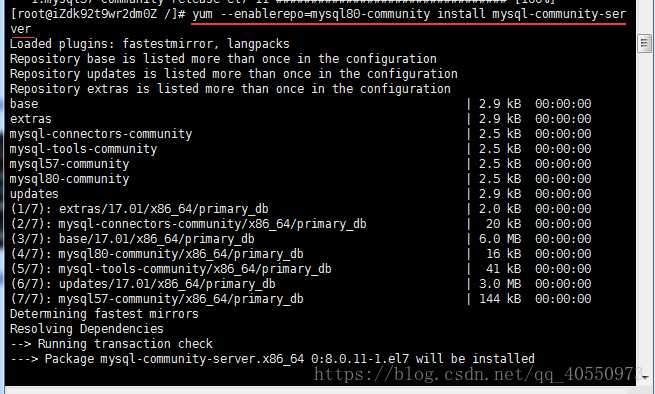Click the '41 kB' size in the mysql-tools primary_db row
The height and width of the screenshot is (394, 655).
point(503,269)
